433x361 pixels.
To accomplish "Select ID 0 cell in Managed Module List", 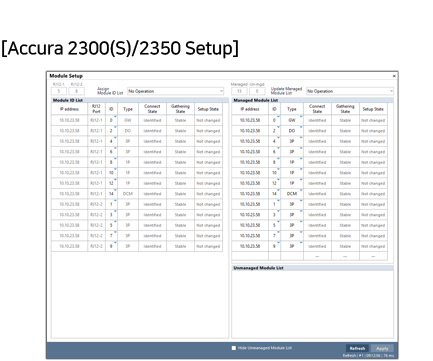I will coord(274,120).
